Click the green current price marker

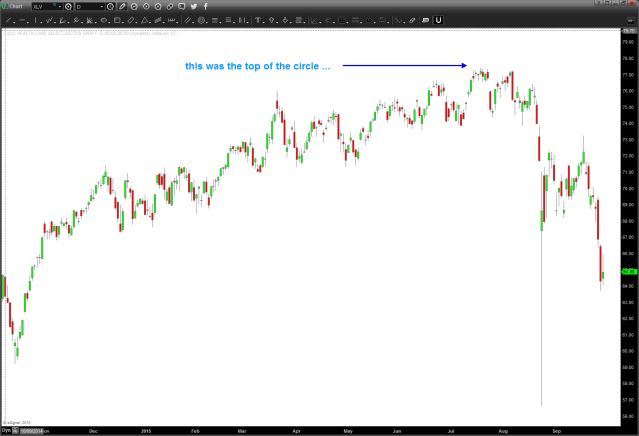tap(628, 270)
